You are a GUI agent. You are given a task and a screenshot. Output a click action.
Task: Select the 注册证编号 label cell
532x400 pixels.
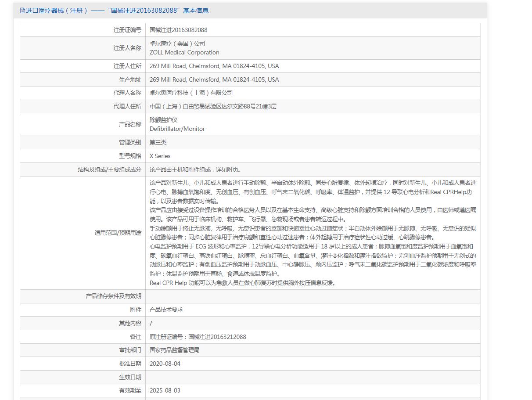[x=83, y=30]
